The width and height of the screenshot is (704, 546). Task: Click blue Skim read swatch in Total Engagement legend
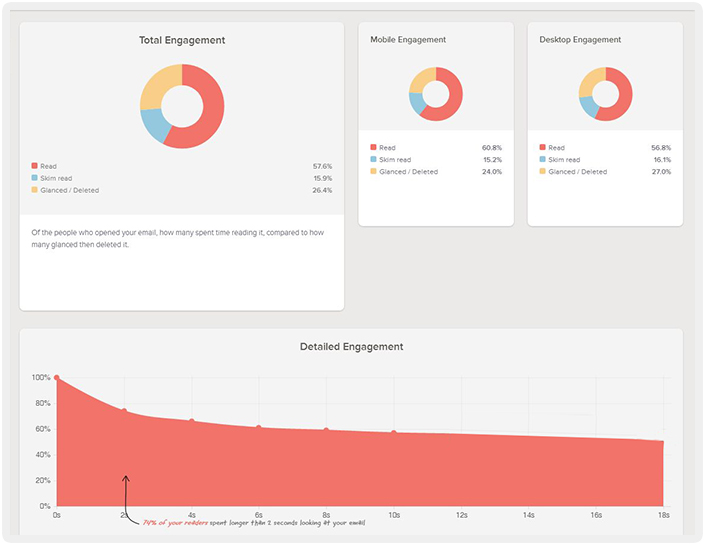[x=34, y=178]
